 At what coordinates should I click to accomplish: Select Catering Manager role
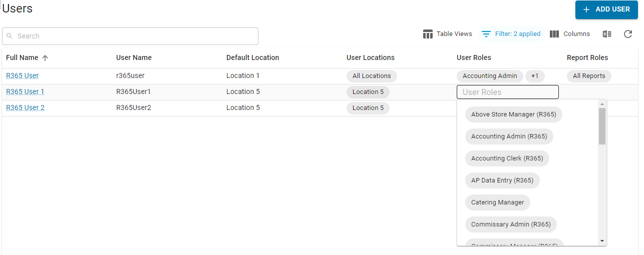pyautogui.click(x=498, y=202)
